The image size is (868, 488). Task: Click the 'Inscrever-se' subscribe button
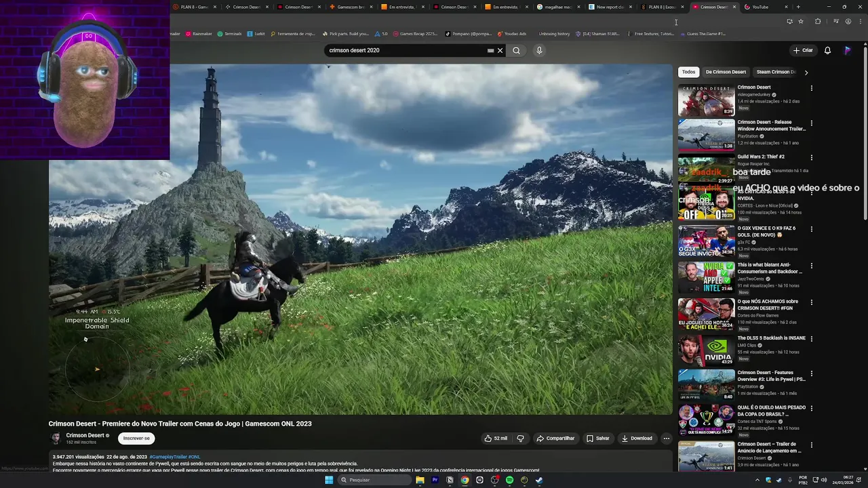[136, 439]
